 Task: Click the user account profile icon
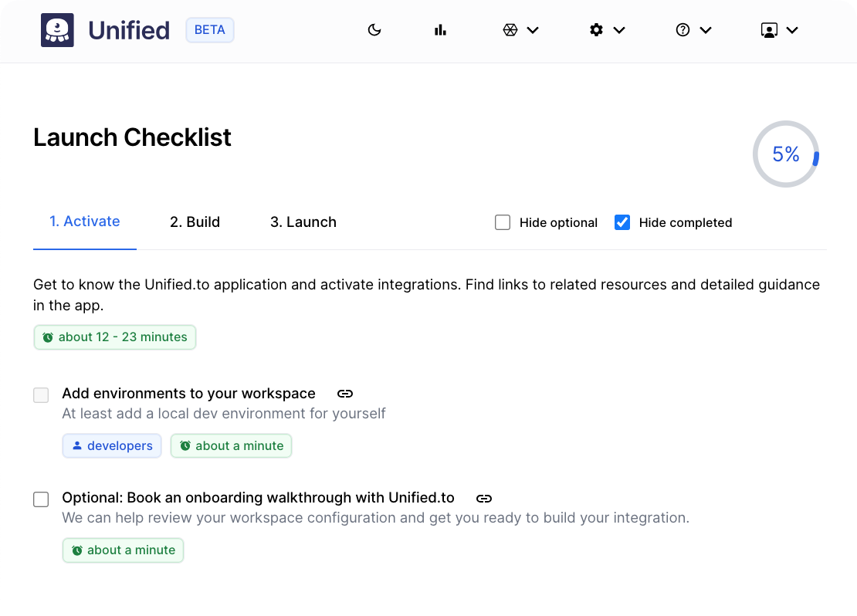[x=769, y=30]
